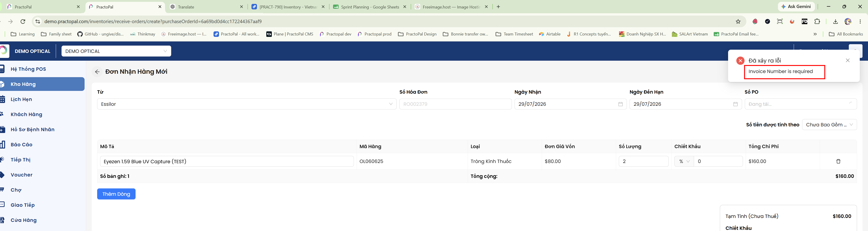
Task: Close the Sprint Planning - Google Sheets tab
Action: (405, 7)
